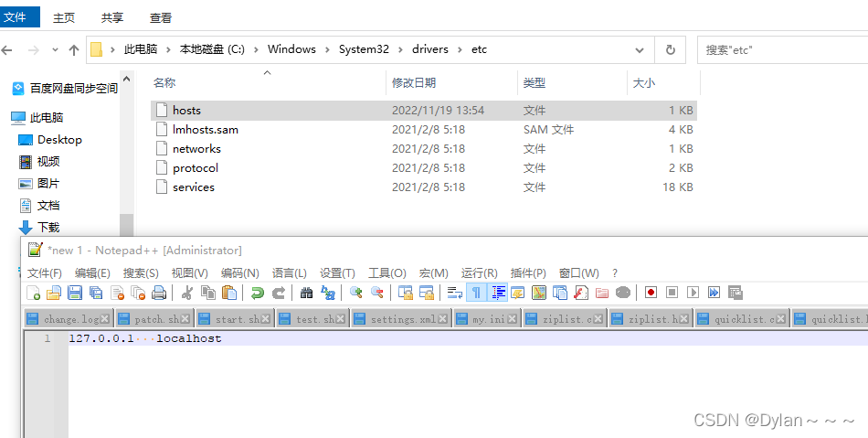Start macro recording with red dot
The width and height of the screenshot is (868, 438).
point(651,293)
